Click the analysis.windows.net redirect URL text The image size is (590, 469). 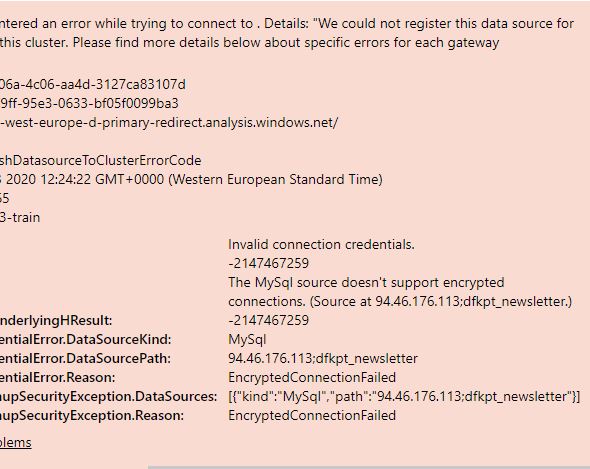click(x=169, y=122)
